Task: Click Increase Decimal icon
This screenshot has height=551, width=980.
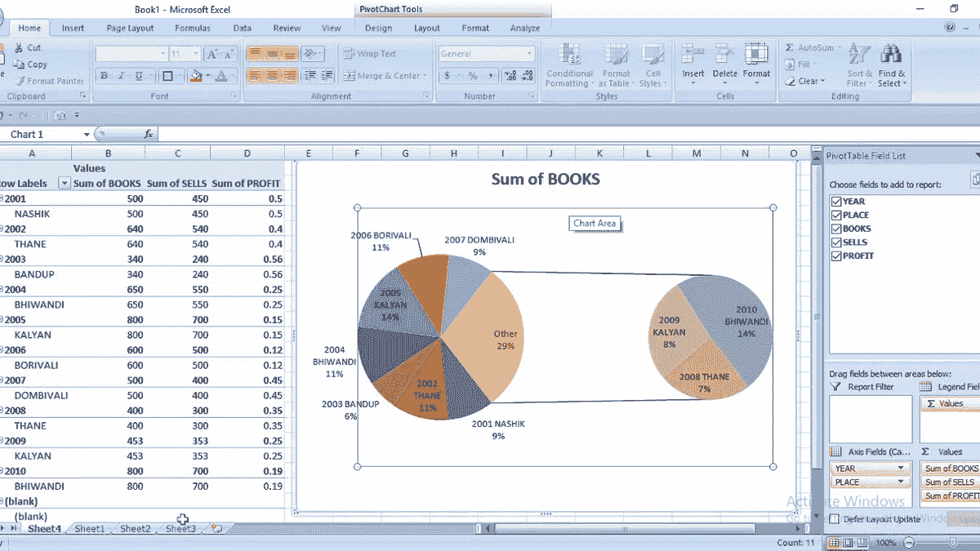Action: pyautogui.click(x=510, y=76)
